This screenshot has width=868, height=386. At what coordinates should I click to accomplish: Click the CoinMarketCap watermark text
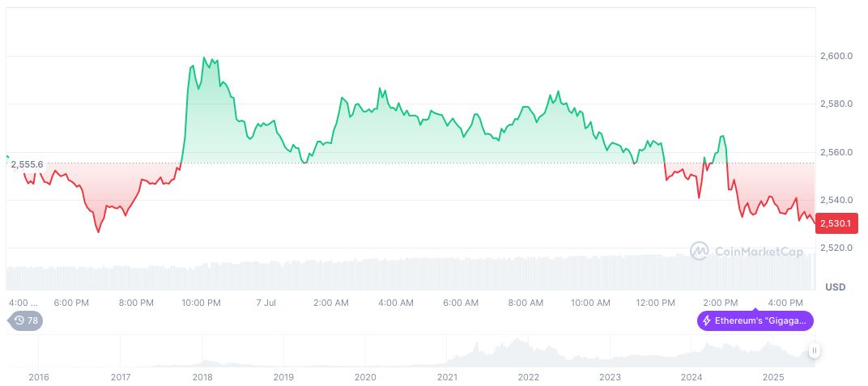point(759,252)
